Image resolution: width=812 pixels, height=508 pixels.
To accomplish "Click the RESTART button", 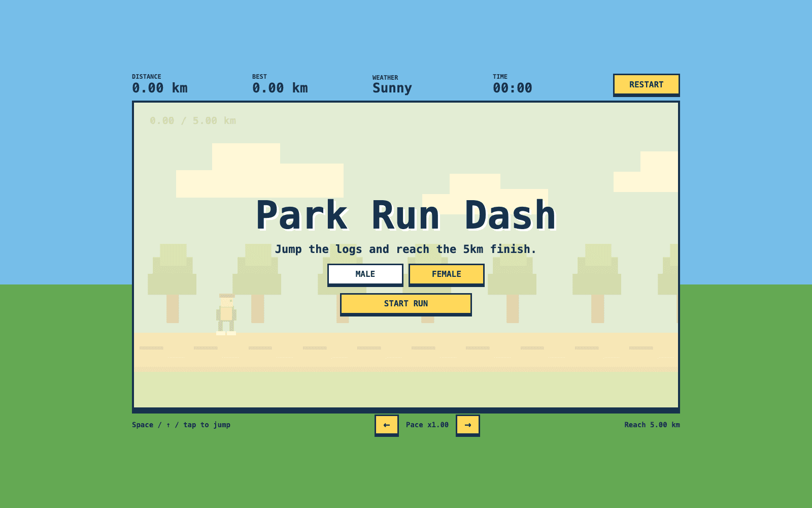I will click(646, 85).
